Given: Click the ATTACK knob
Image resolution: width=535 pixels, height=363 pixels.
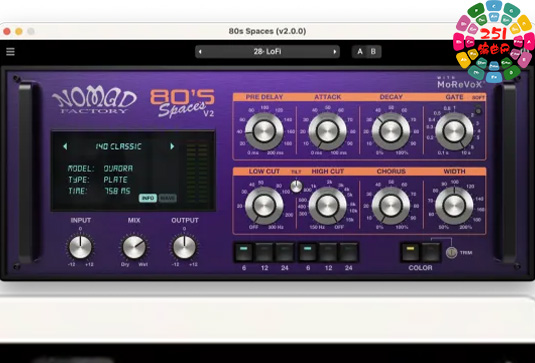Looking at the screenshot, I should 328,131.
